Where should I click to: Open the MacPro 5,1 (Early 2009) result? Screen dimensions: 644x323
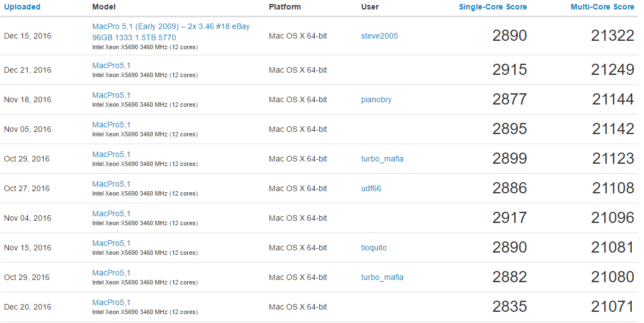(171, 27)
